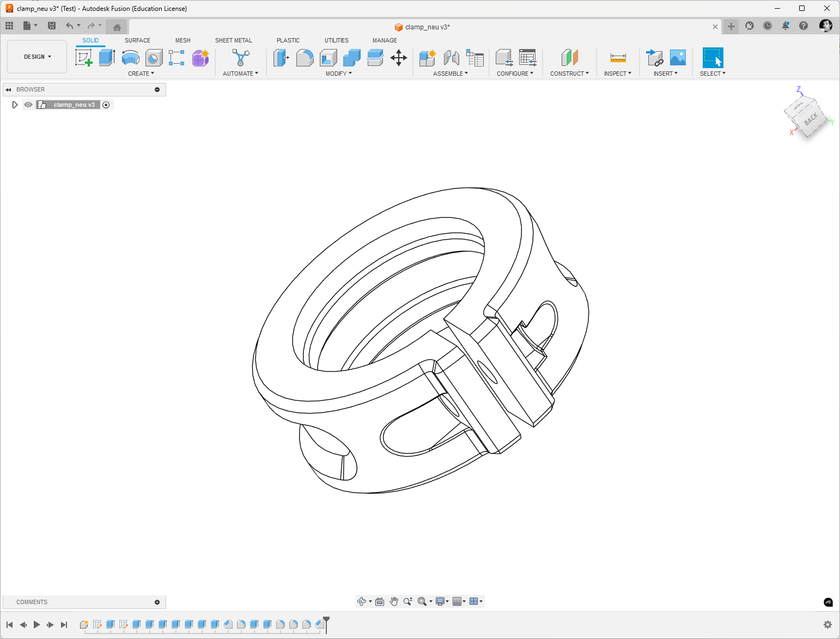Open the Automated Modeling tool

tap(241, 57)
